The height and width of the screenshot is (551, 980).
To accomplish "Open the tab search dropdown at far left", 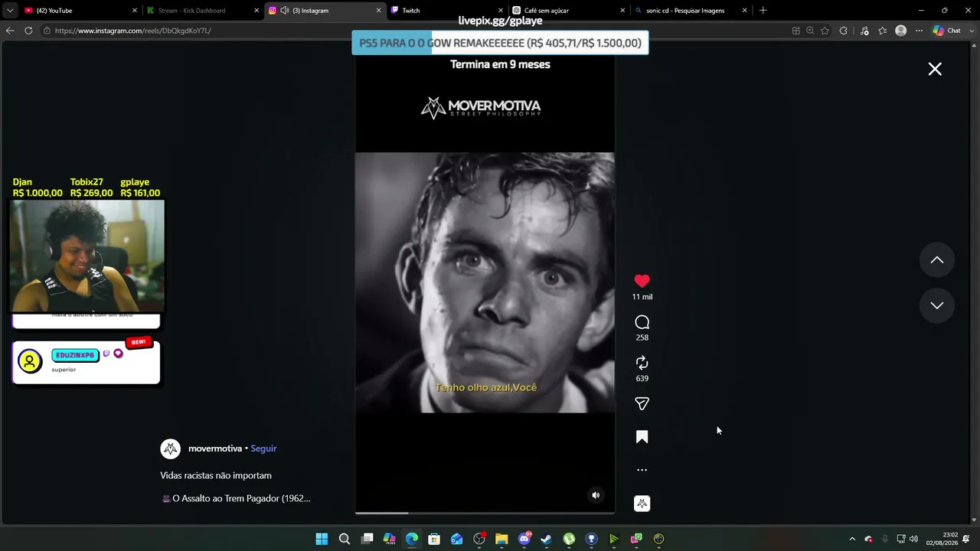I will [9, 11].
